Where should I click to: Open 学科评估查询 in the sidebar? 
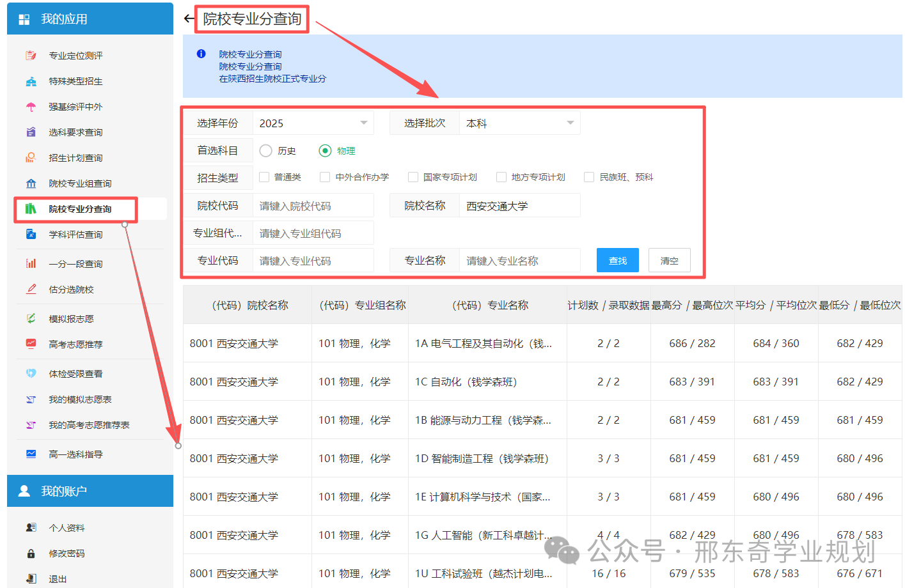(75, 235)
